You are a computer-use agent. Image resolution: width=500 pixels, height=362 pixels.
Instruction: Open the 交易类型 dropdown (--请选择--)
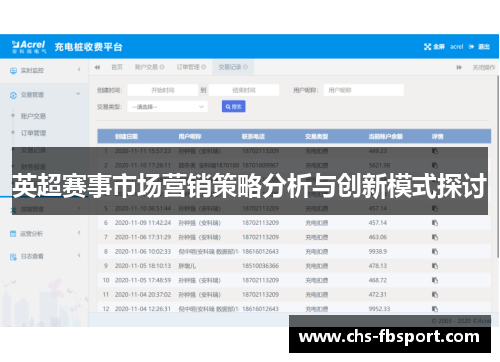click(168, 107)
